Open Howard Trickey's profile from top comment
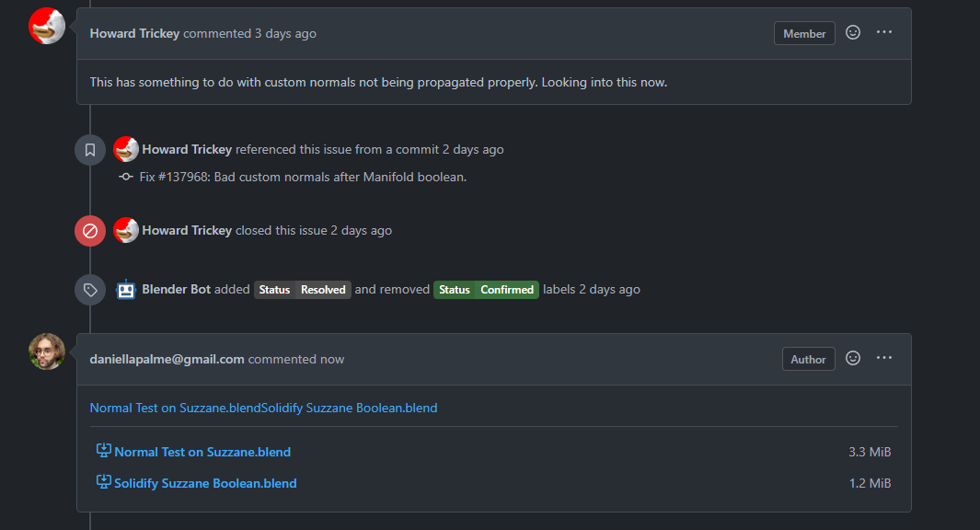This screenshot has width=980, height=530. (x=134, y=34)
